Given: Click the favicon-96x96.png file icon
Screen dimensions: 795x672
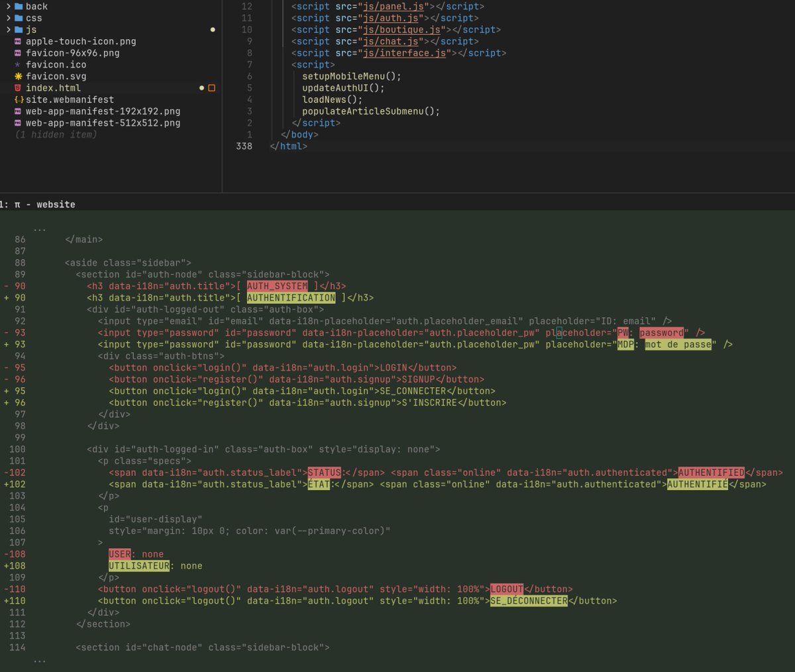Looking at the screenshot, I should click(x=18, y=53).
